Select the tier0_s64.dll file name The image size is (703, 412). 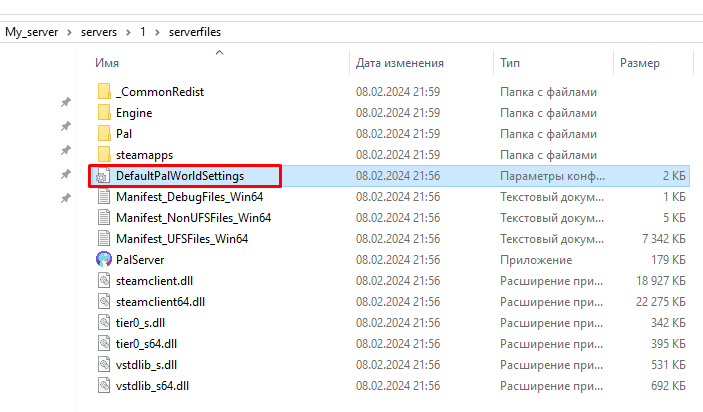tap(146, 344)
